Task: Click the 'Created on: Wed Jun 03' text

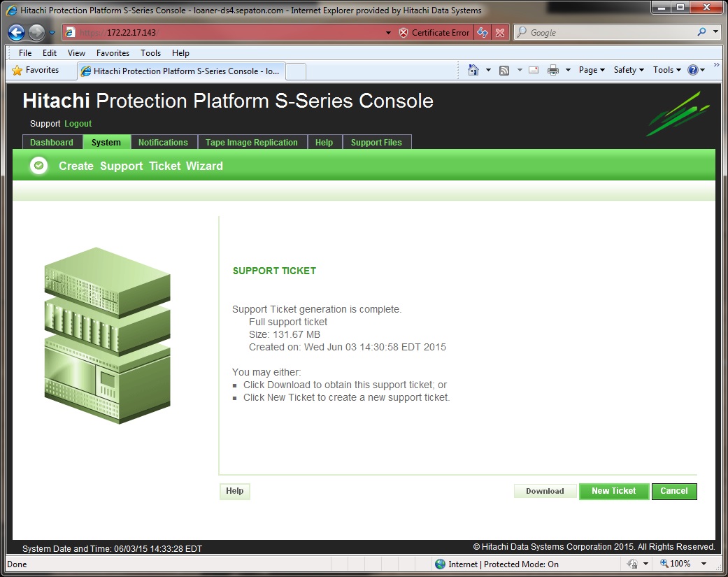Action: [348, 347]
